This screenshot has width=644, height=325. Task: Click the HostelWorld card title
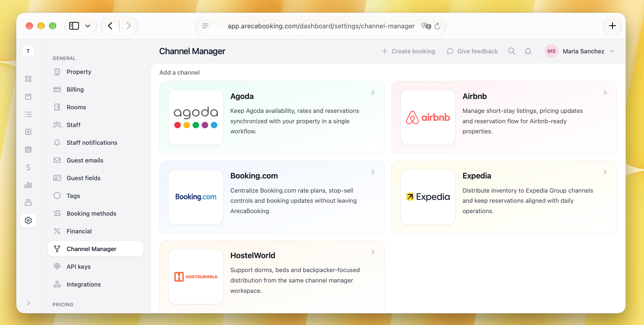pyautogui.click(x=253, y=255)
